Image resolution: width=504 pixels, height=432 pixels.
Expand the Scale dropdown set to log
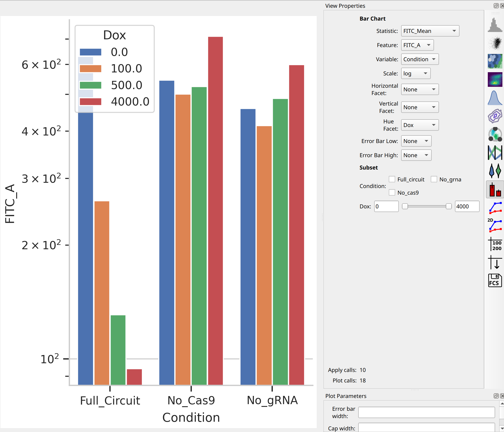[415, 73]
